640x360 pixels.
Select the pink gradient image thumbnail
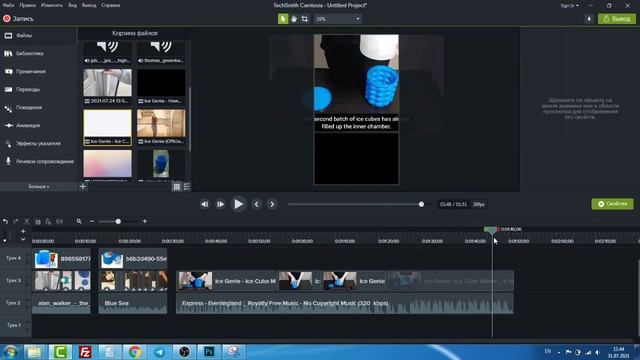107,164
